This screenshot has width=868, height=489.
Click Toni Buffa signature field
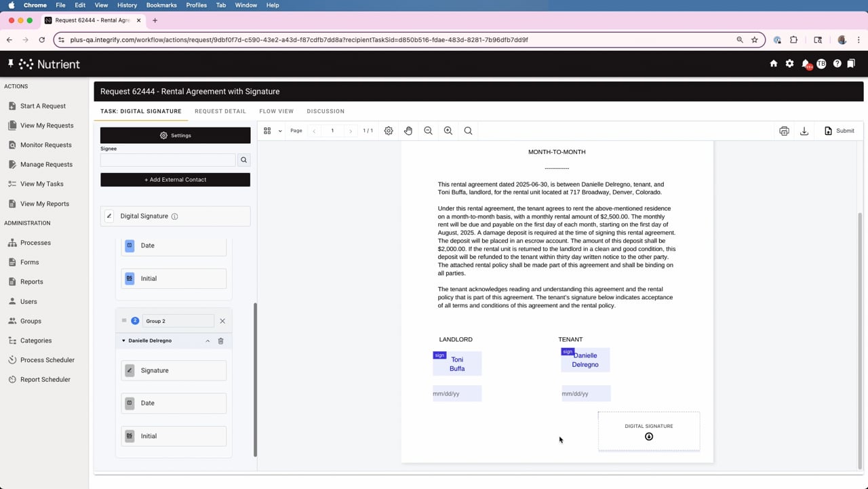[x=457, y=364]
